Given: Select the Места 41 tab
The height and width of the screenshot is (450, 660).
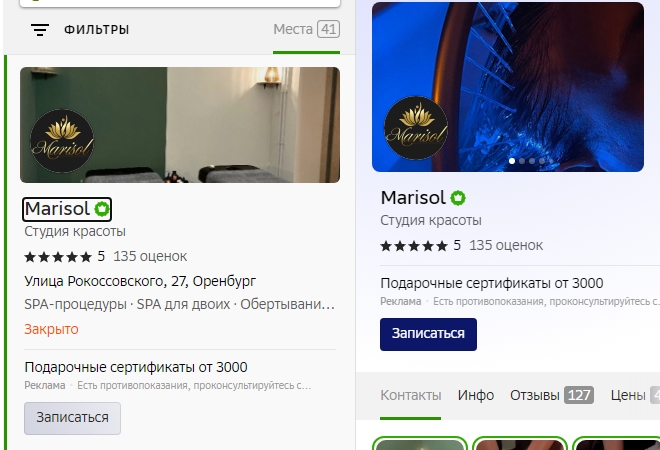Looking at the screenshot, I should (306, 29).
